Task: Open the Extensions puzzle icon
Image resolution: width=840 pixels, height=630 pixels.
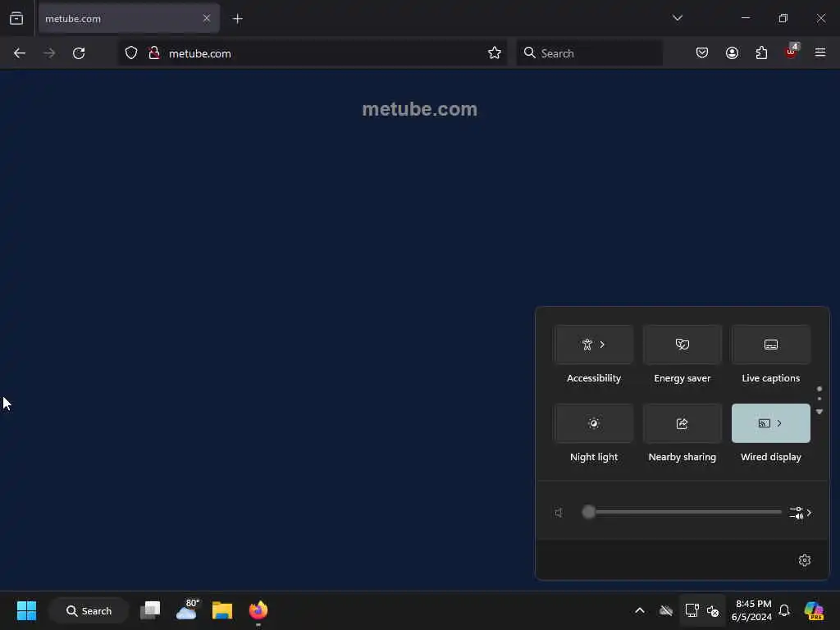Action: (x=761, y=53)
